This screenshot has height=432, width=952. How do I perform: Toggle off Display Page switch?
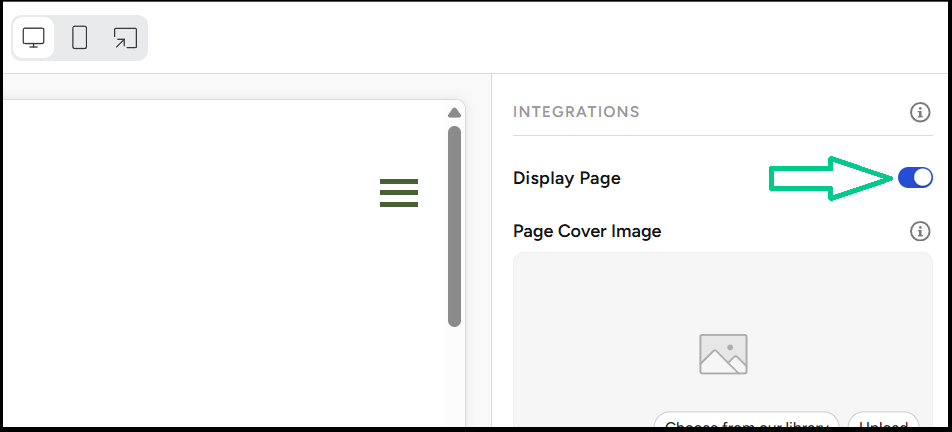pyautogui.click(x=915, y=178)
